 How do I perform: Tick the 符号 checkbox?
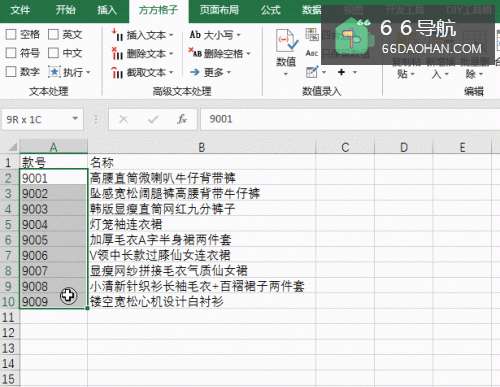point(11,53)
